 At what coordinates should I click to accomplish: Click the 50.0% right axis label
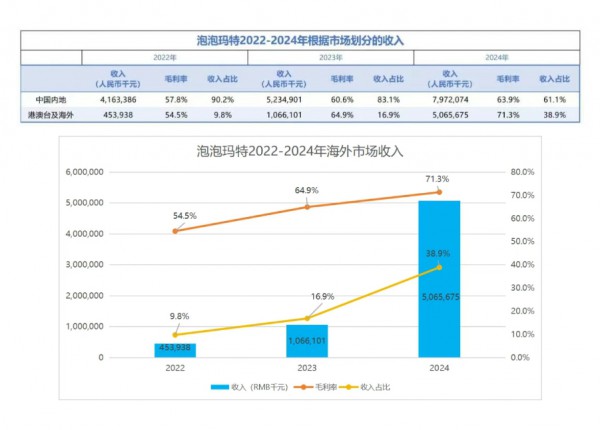tap(522, 241)
